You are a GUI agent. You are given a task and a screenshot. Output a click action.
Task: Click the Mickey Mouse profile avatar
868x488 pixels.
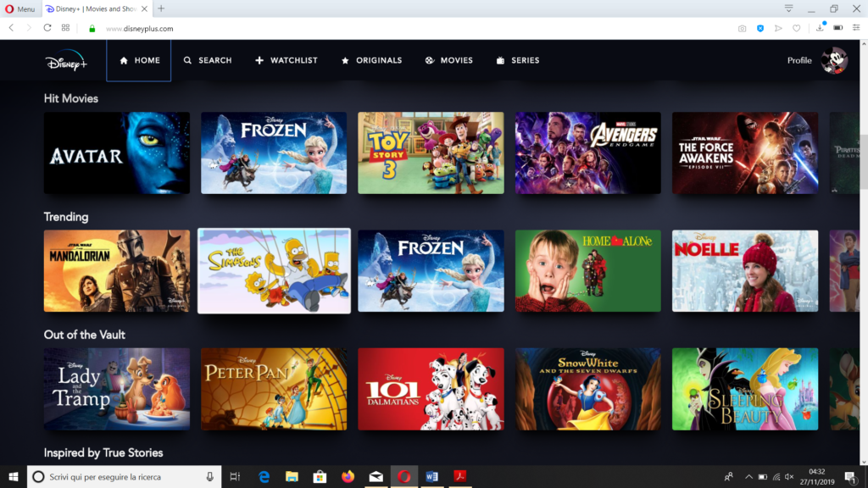(x=833, y=60)
